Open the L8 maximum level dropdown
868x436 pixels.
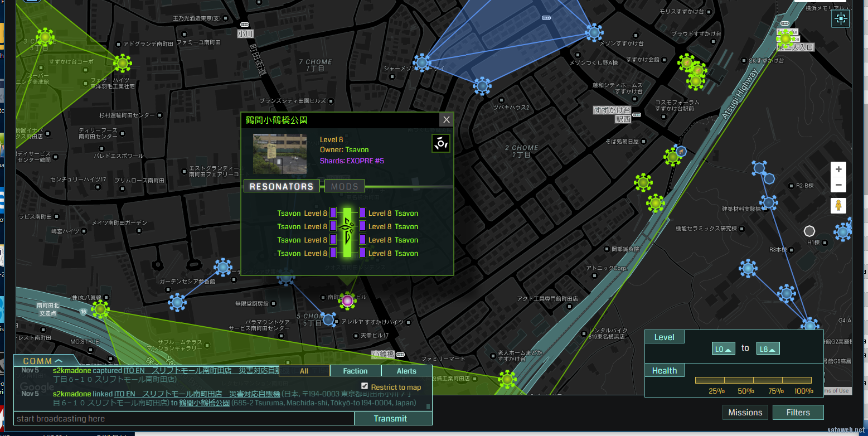tap(768, 349)
